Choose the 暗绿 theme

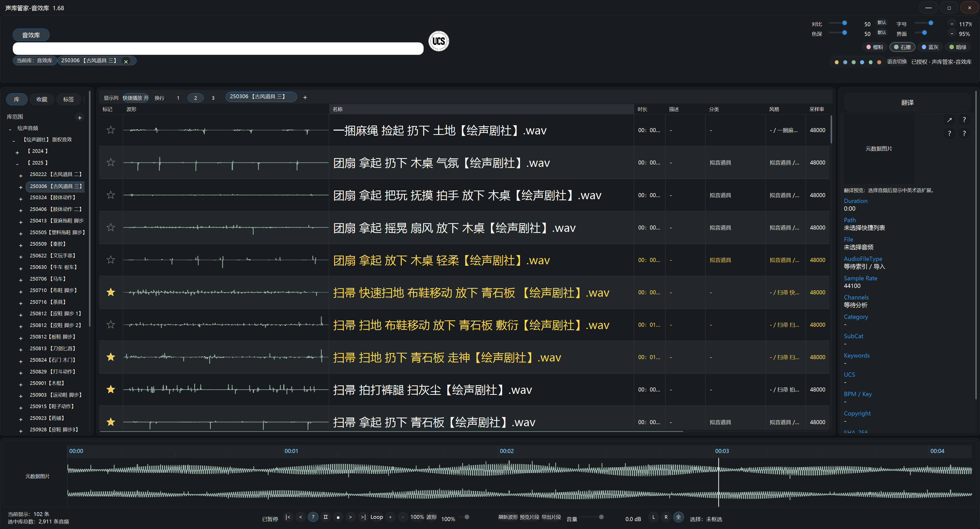click(958, 47)
